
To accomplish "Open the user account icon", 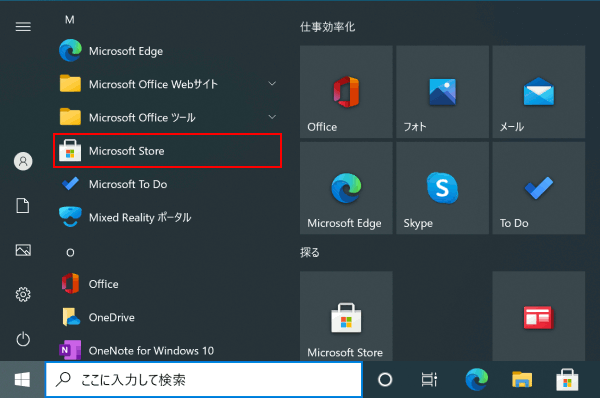I will [x=23, y=161].
